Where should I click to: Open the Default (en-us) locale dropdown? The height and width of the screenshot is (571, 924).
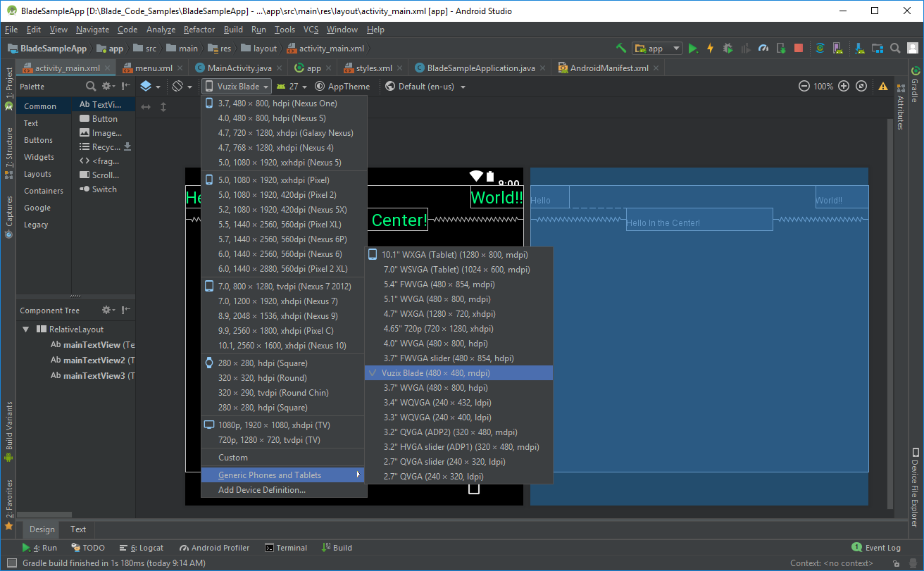(425, 86)
